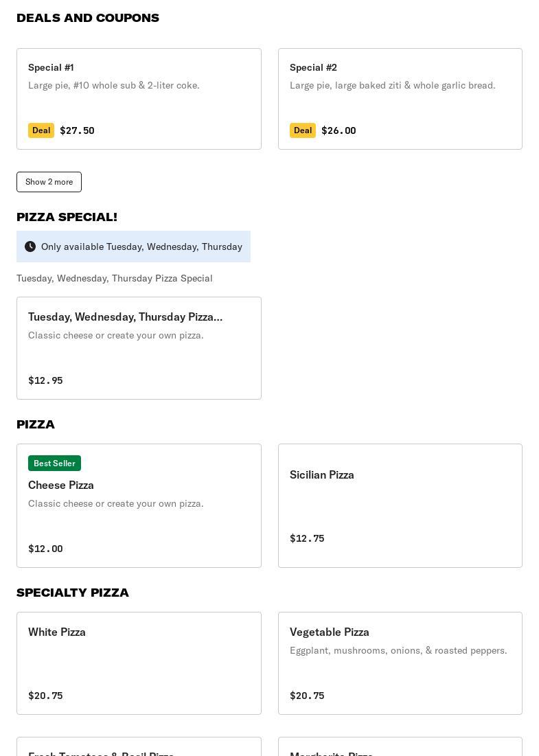Click the clock icon in availability notice
The image size is (539, 756).
(30, 247)
